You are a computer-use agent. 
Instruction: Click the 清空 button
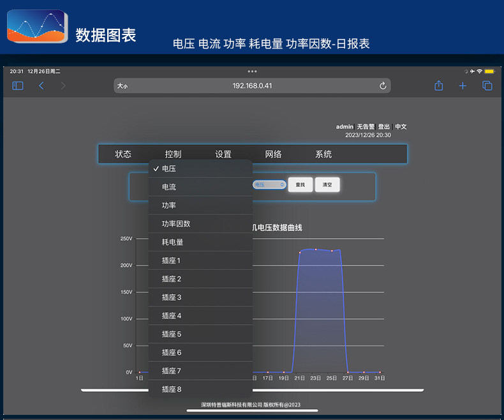(327, 184)
